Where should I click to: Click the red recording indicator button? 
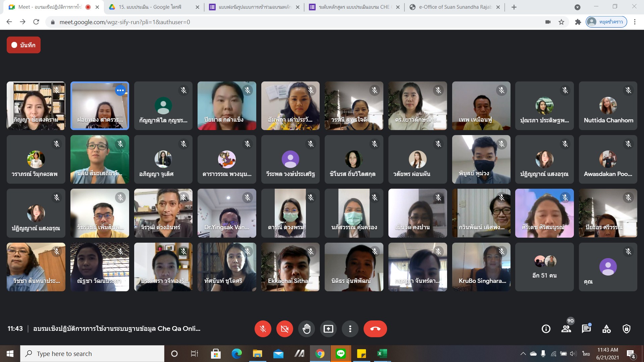point(23,45)
